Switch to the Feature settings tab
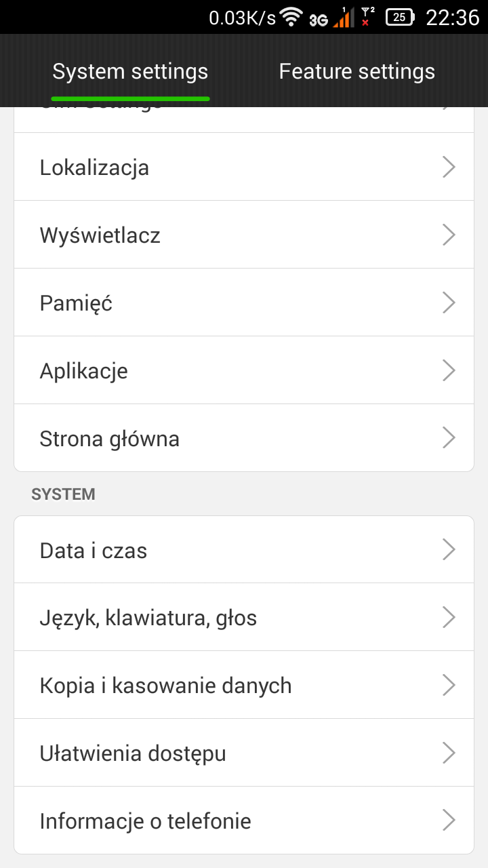Screen dimensions: 488x868 tap(357, 71)
